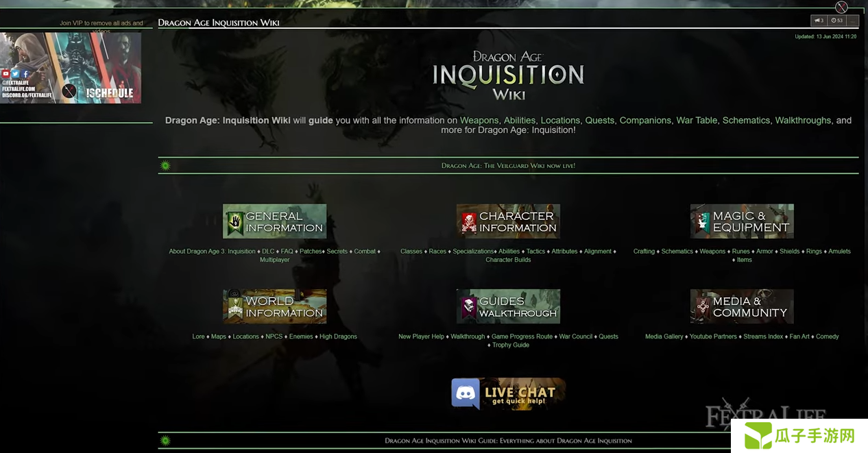Follow the Walkthroughs link in the intro
Screen dimensions: 868x453
[803, 120]
